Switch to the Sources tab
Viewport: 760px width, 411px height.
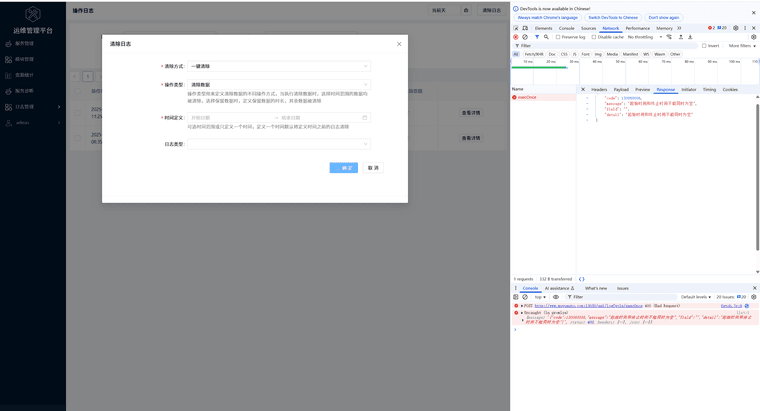tap(588, 28)
